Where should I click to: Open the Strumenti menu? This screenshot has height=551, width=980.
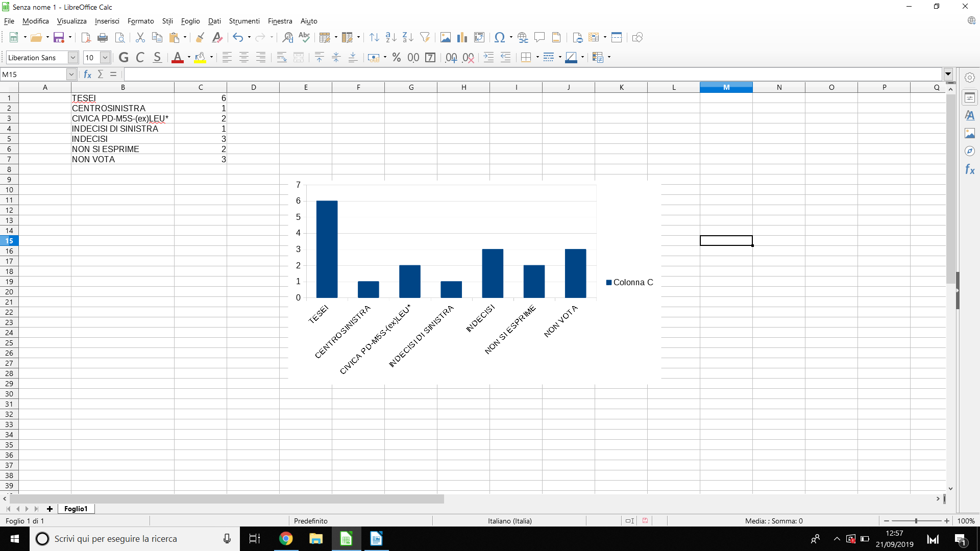click(244, 21)
